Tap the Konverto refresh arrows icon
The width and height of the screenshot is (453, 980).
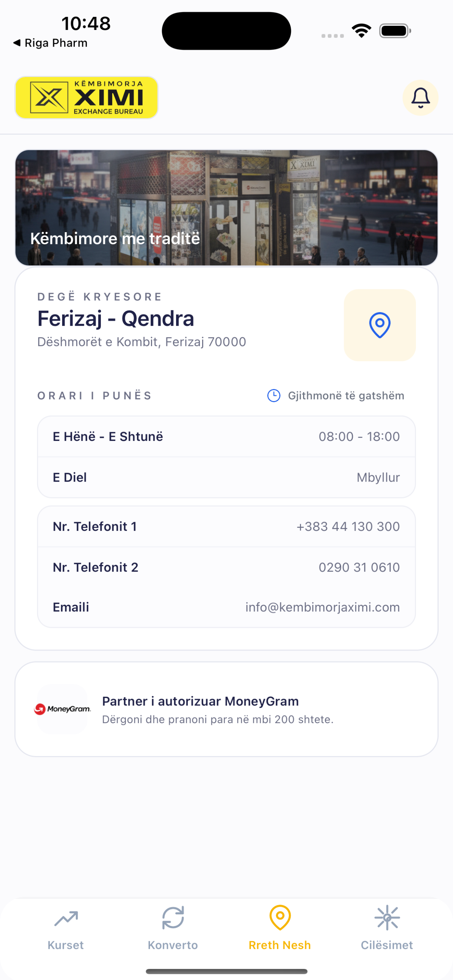(173, 918)
